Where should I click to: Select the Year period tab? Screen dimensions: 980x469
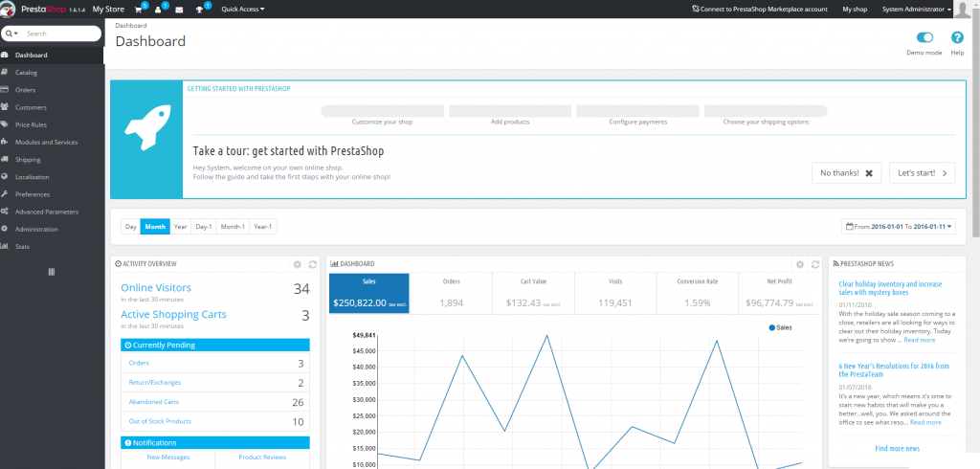pos(181,227)
